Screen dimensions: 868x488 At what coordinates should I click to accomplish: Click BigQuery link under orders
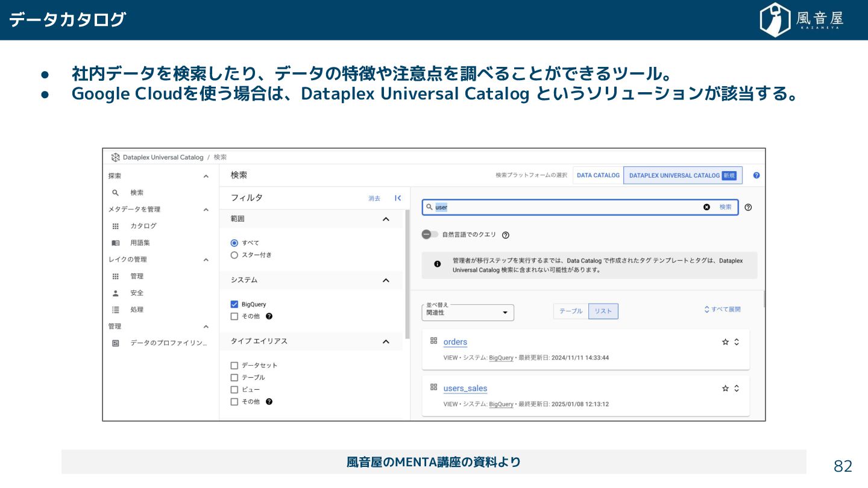click(501, 358)
